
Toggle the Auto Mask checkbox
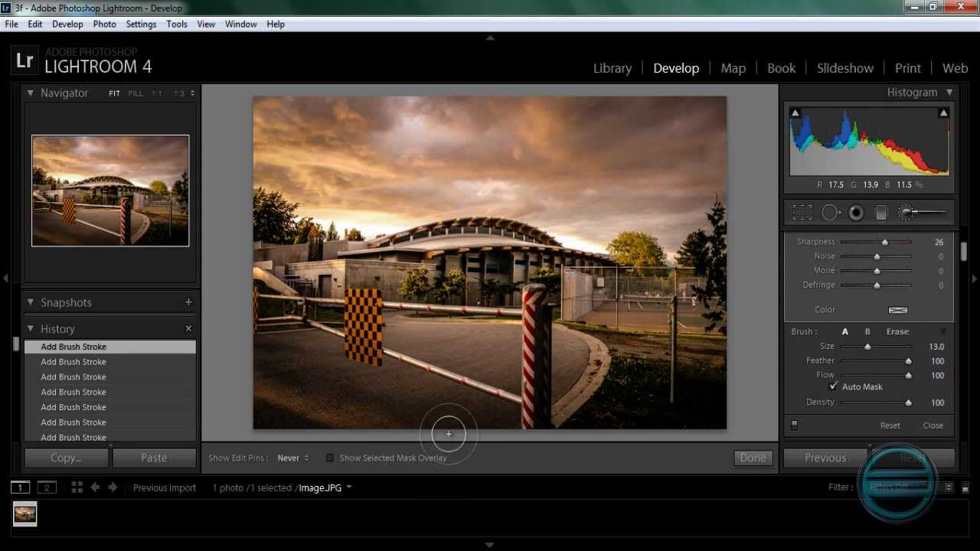click(x=833, y=386)
